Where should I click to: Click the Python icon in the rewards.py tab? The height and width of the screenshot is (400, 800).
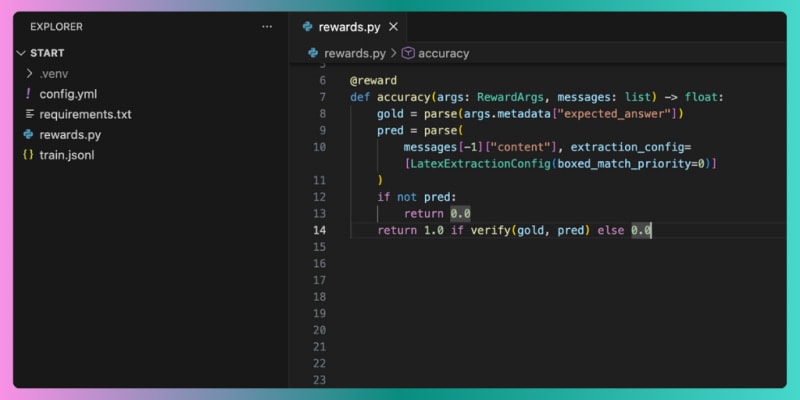click(x=307, y=27)
